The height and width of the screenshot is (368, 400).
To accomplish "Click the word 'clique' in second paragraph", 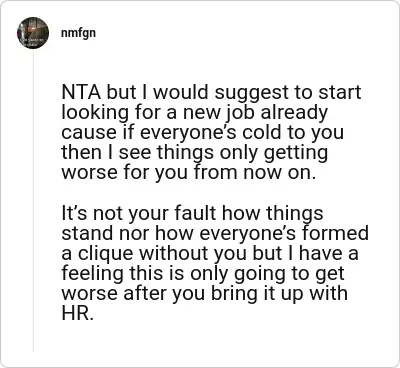I will point(106,253).
